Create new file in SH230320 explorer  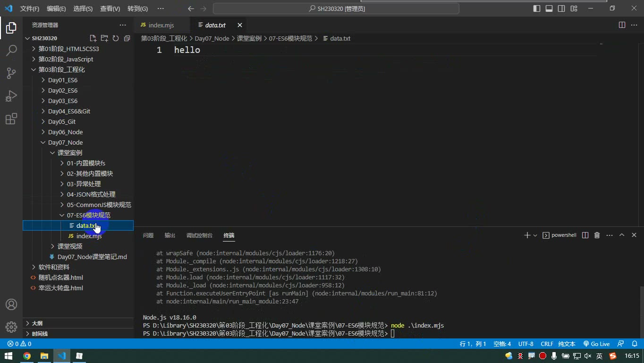point(93,38)
